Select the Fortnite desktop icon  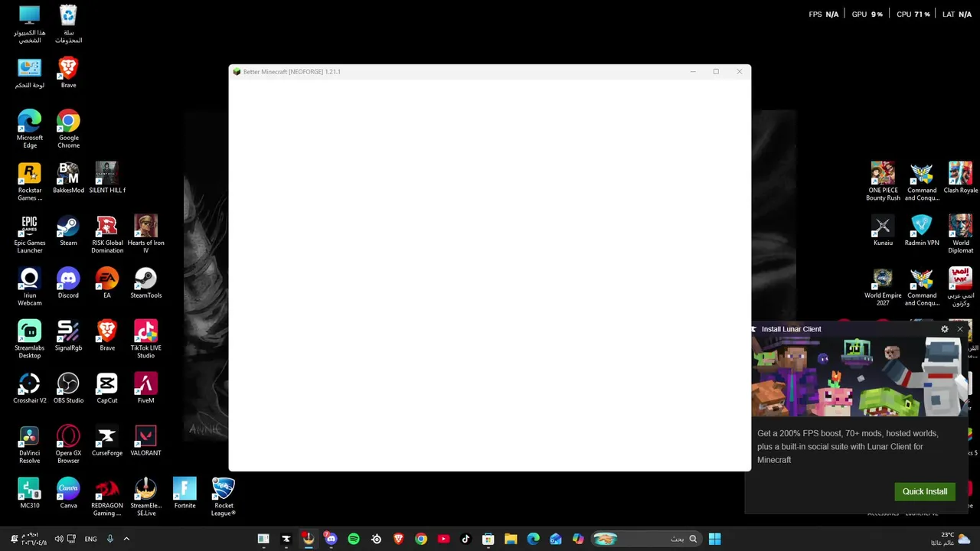(x=185, y=493)
